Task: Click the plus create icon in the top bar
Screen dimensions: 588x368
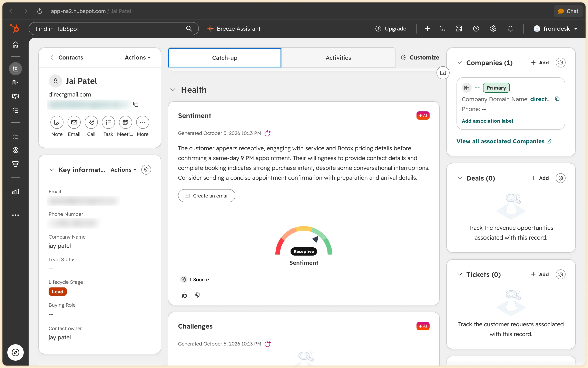Action: click(427, 29)
